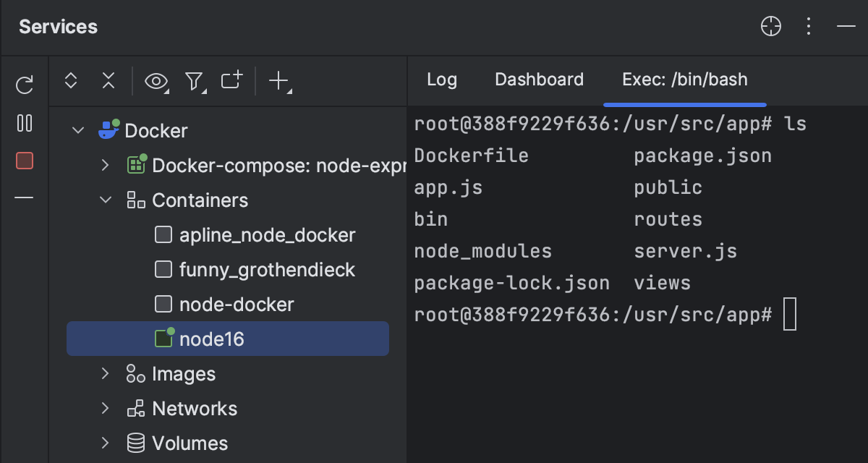Expand all tree nodes via toolbar icon
The width and height of the screenshot is (868, 463).
point(71,81)
